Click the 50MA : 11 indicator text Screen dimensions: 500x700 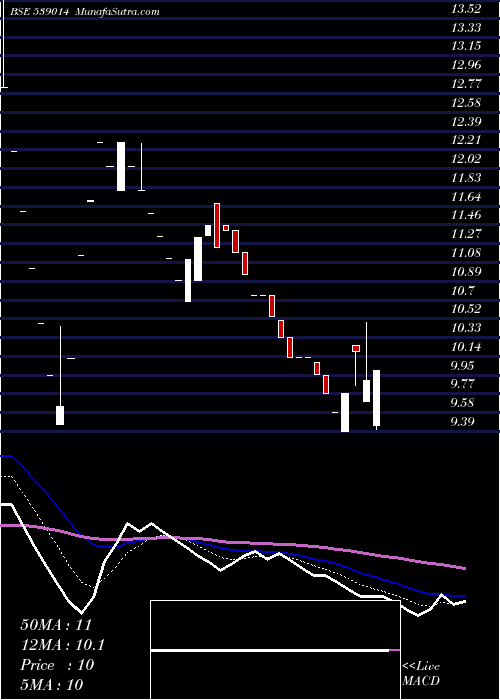[x=56, y=625]
